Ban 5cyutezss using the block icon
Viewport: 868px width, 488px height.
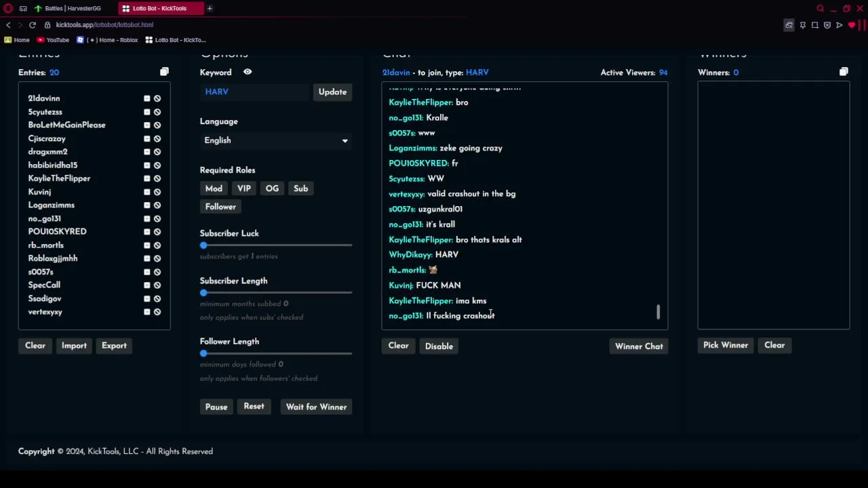click(x=157, y=112)
